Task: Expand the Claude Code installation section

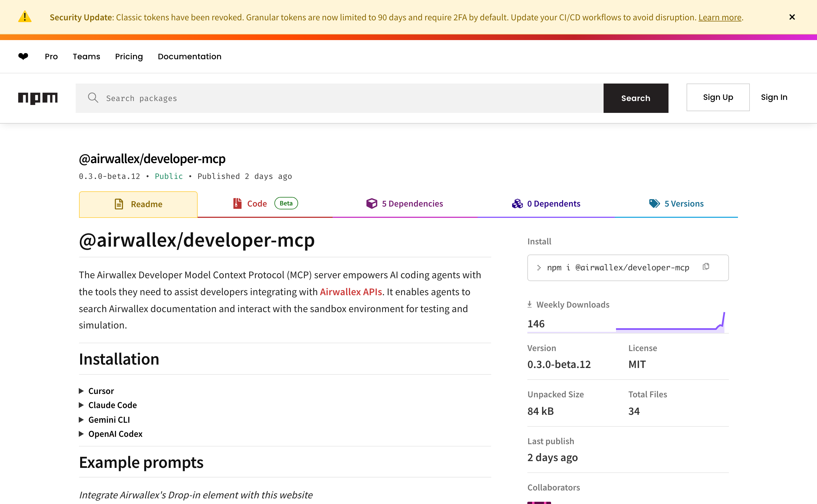Action: (112, 405)
